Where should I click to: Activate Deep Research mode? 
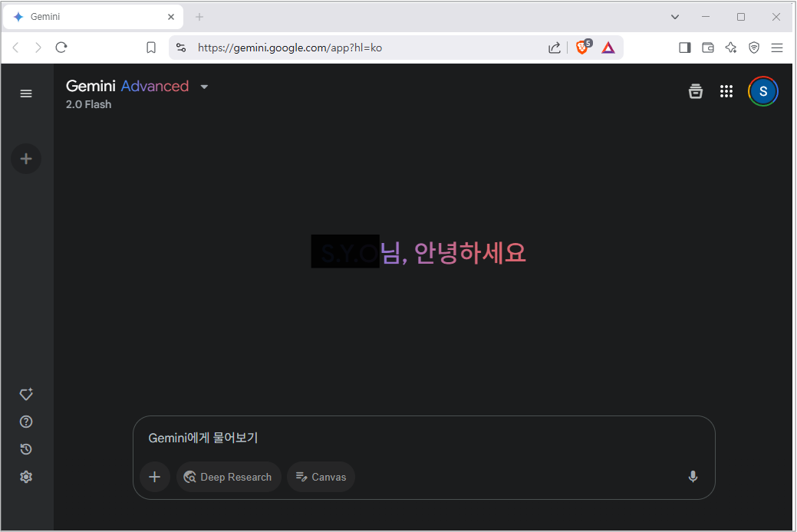click(229, 477)
